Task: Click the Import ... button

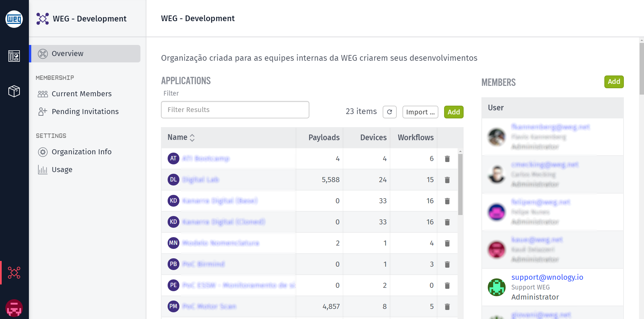Action: 420,112
